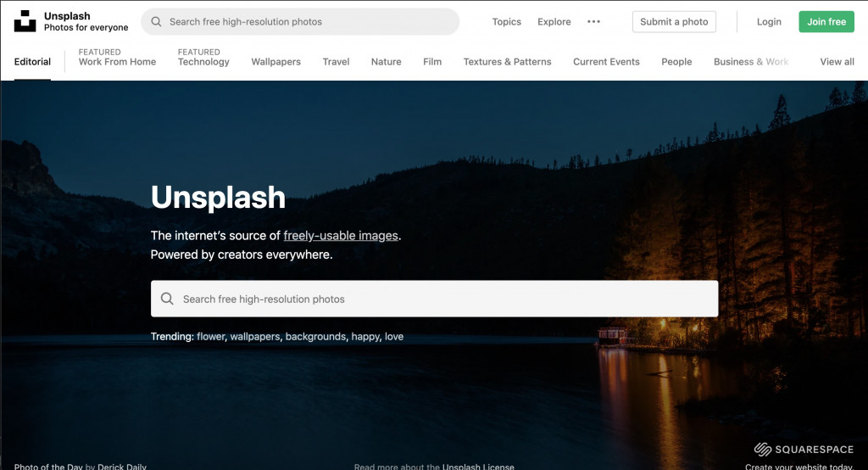Focus the large hero search field
This screenshot has height=470, width=868.
tap(435, 299)
